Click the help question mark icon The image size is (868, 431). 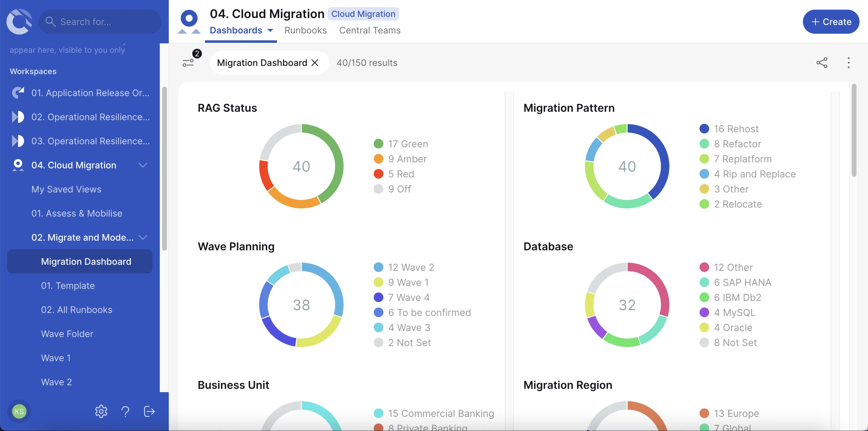pos(125,411)
